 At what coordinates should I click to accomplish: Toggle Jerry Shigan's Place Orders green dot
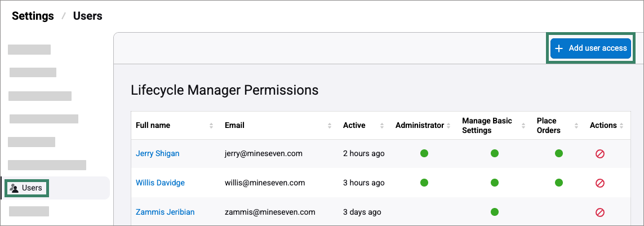coord(559,153)
